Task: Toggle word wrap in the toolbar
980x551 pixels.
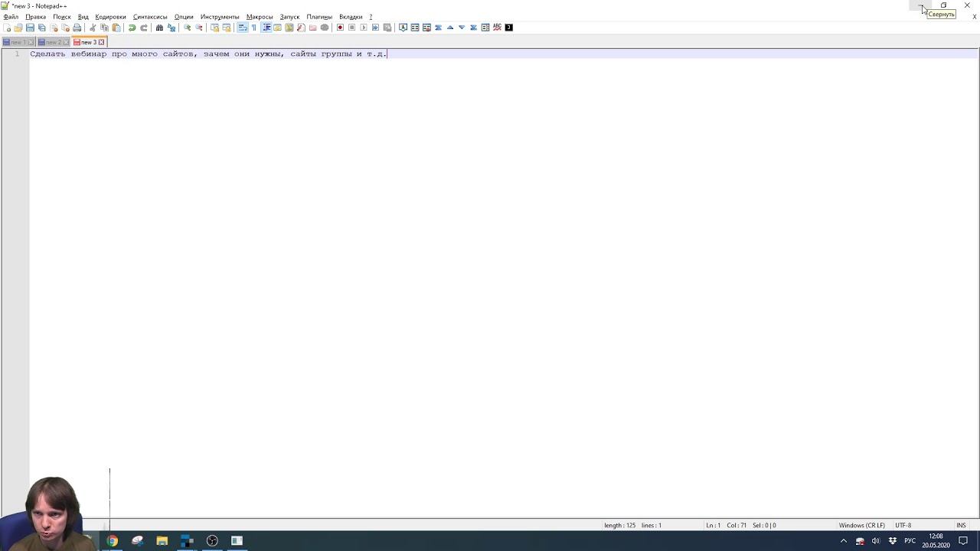Action: [x=243, y=28]
